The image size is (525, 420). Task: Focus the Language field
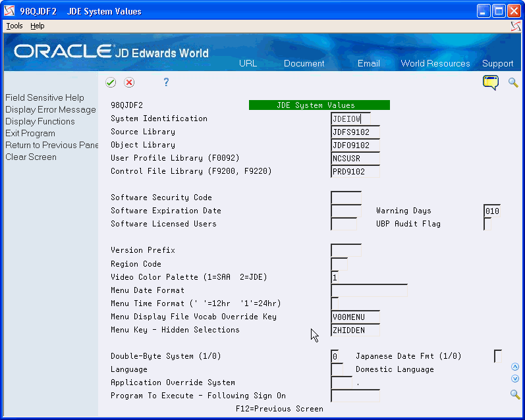pyautogui.click(x=337, y=369)
